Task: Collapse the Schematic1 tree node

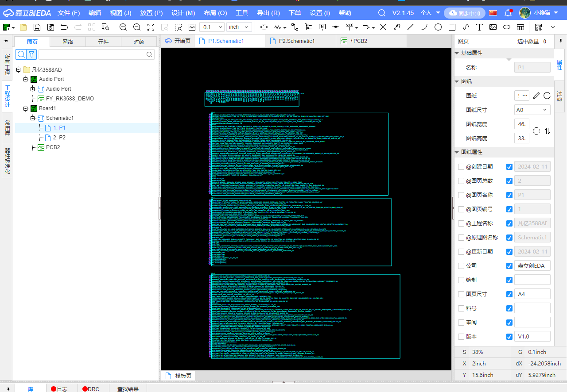Action: pos(33,118)
